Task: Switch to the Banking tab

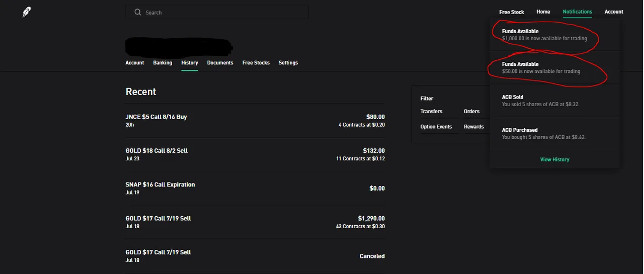Action: (x=163, y=63)
